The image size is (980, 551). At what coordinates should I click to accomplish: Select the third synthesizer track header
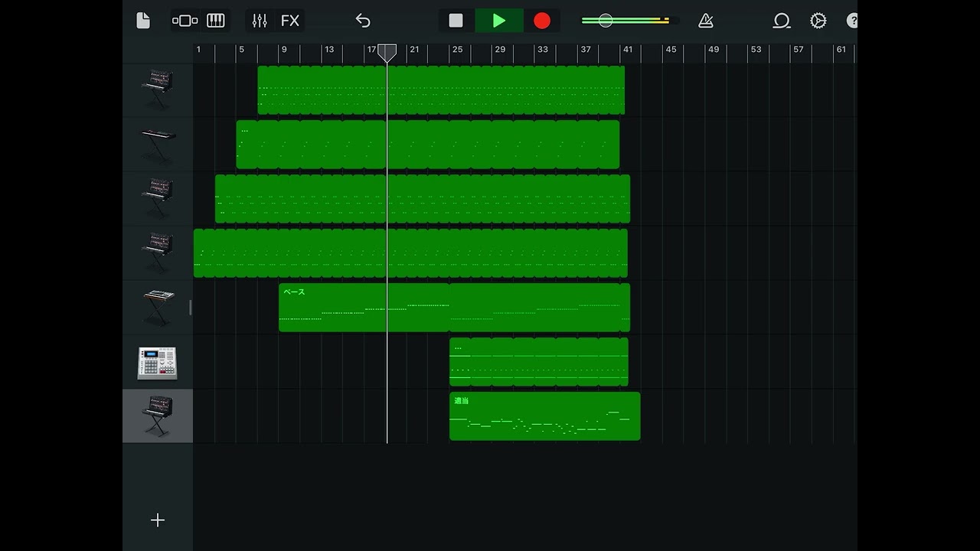(x=158, y=198)
